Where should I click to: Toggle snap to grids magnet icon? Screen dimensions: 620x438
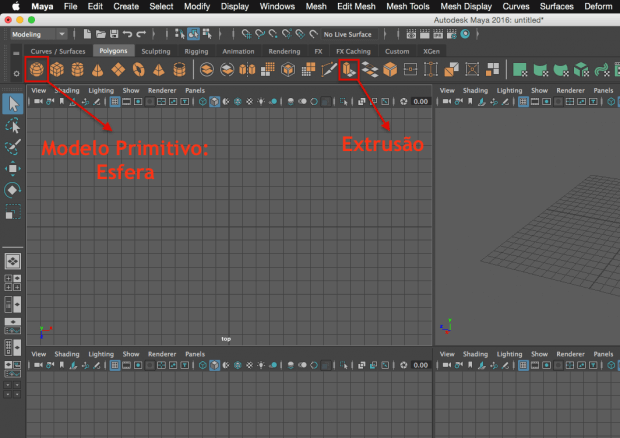246,34
